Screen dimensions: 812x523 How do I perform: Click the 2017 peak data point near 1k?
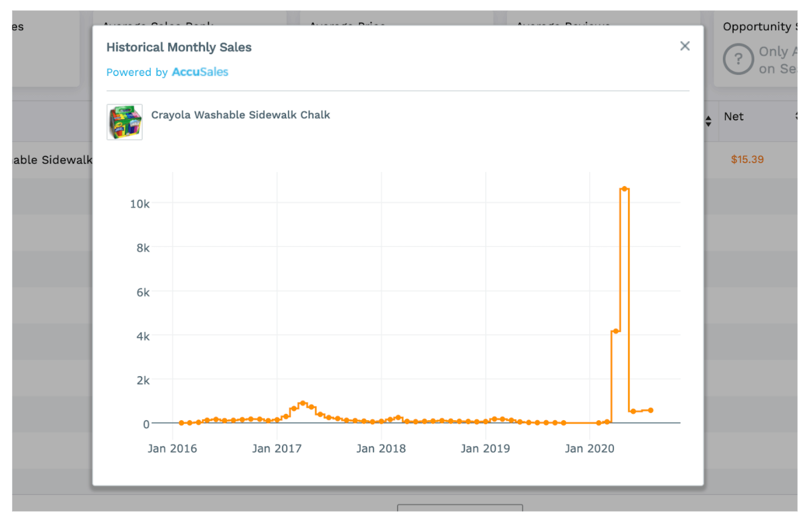pyautogui.click(x=303, y=403)
